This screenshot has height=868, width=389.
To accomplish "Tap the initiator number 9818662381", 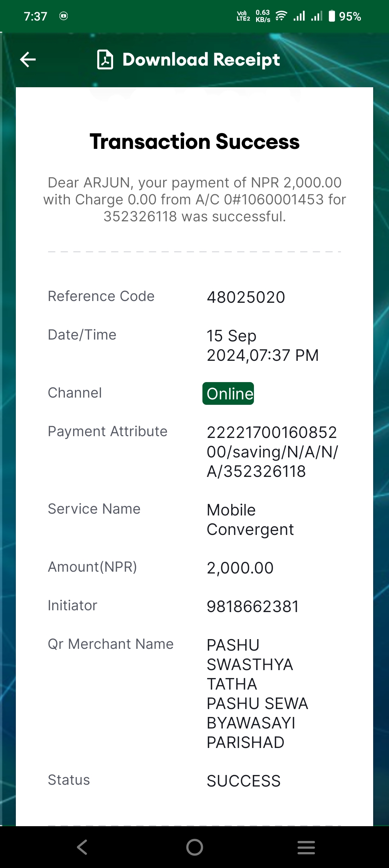I will pos(253,606).
